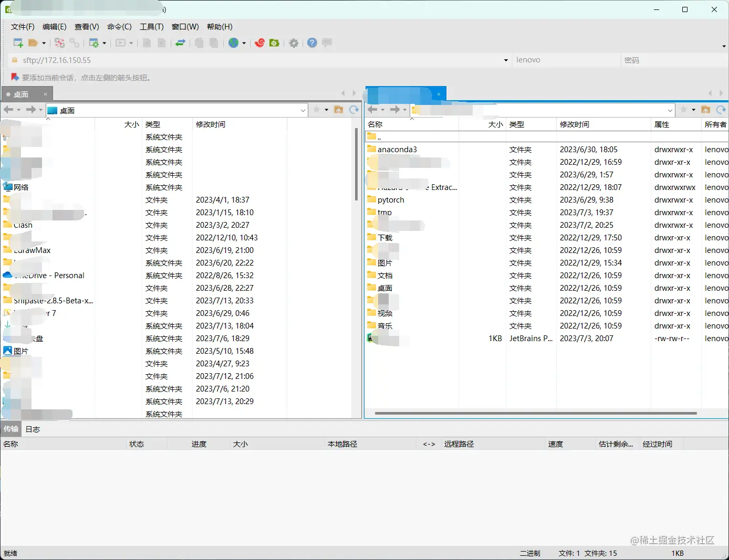Image resolution: width=729 pixels, height=560 pixels.
Task: Go forward in the local 桌面 pane
Action: 31,110
